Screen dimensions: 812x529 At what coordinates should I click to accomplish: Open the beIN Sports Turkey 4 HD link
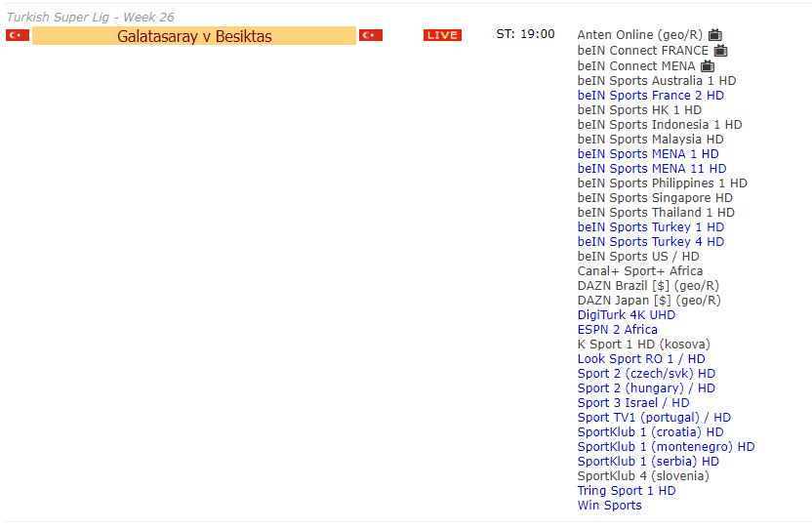coord(650,241)
